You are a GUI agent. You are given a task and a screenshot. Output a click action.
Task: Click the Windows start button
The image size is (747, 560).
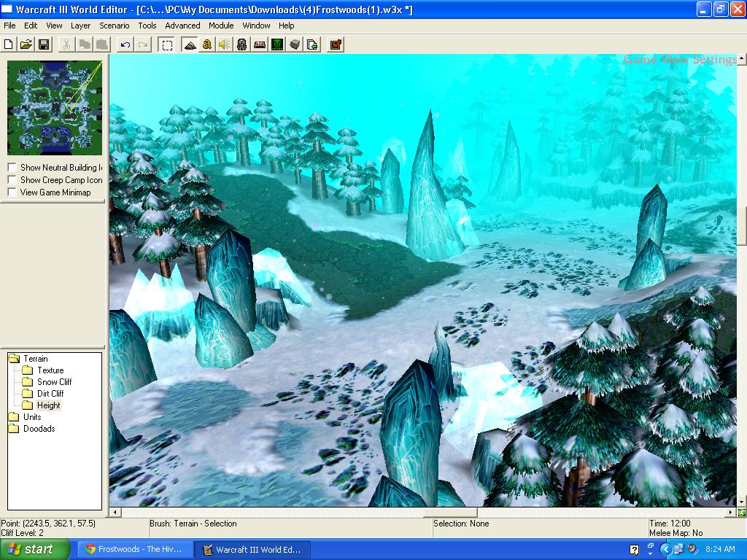click(34, 550)
